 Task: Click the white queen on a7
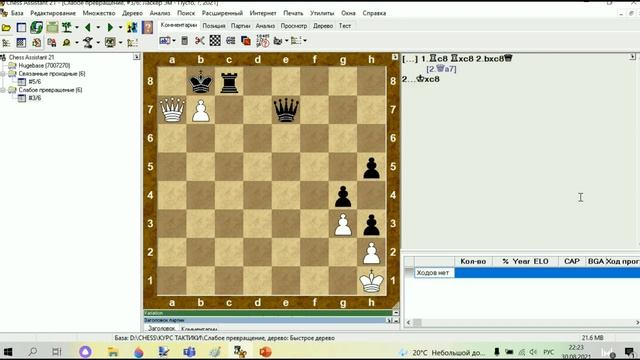pyautogui.click(x=172, y=110)
